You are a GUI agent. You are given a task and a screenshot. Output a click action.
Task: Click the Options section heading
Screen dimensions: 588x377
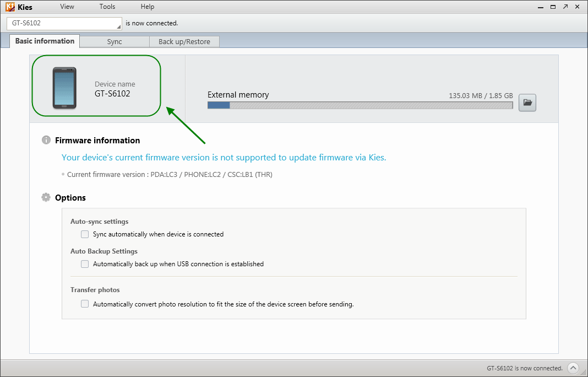click(70, 198)
